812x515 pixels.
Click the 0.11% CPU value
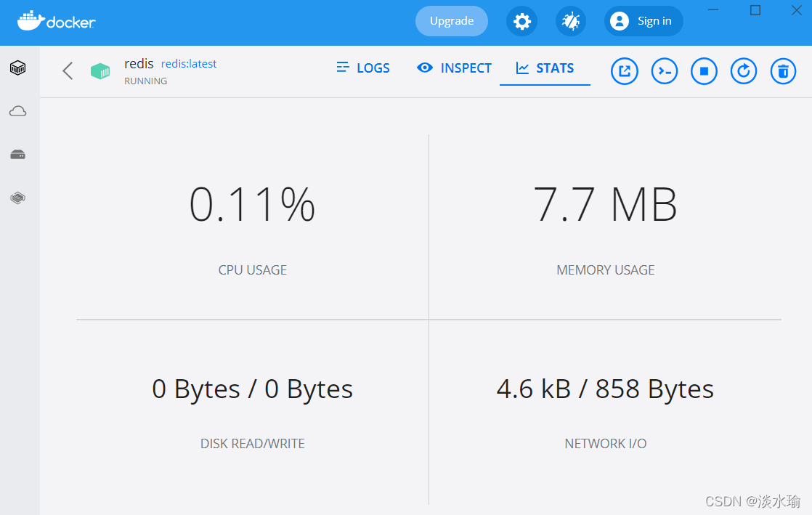click(252, 205)
